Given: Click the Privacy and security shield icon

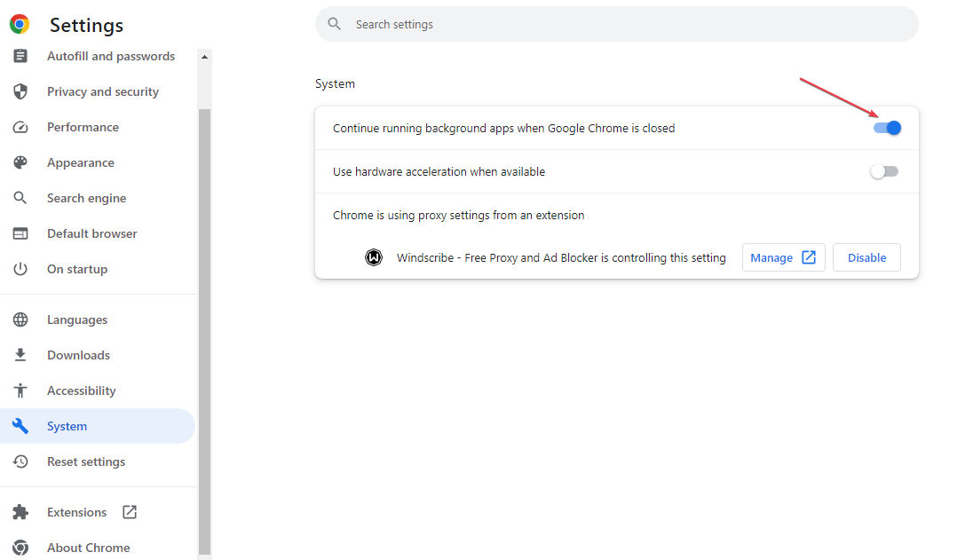Looking at the screenshot, I should [20, 91].
